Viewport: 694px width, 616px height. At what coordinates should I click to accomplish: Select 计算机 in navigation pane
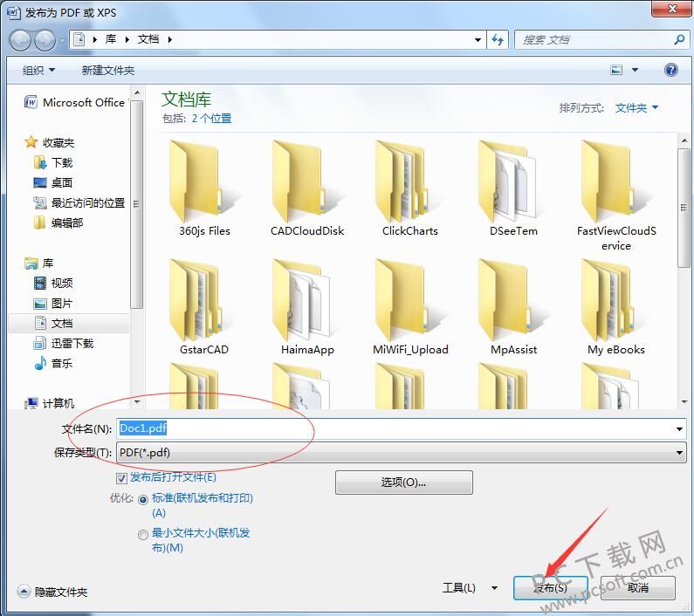click(x=50, y=403)
